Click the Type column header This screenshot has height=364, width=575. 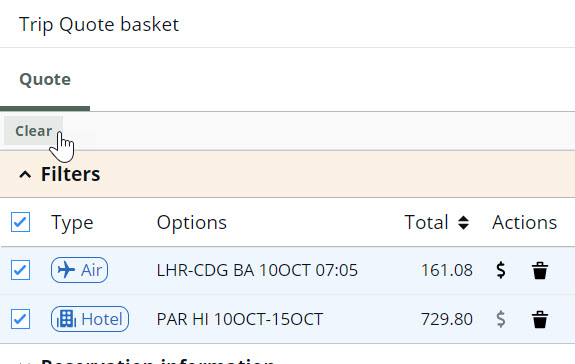72,223
